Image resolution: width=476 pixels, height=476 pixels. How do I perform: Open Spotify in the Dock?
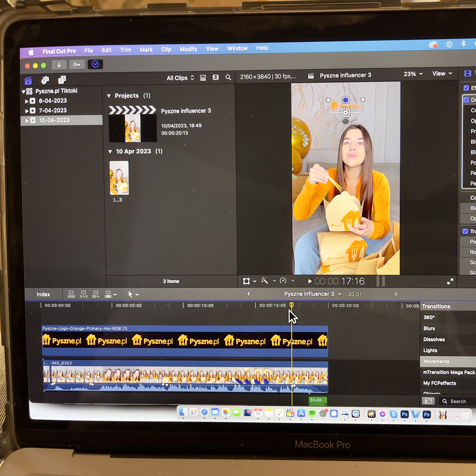(312, 413)
